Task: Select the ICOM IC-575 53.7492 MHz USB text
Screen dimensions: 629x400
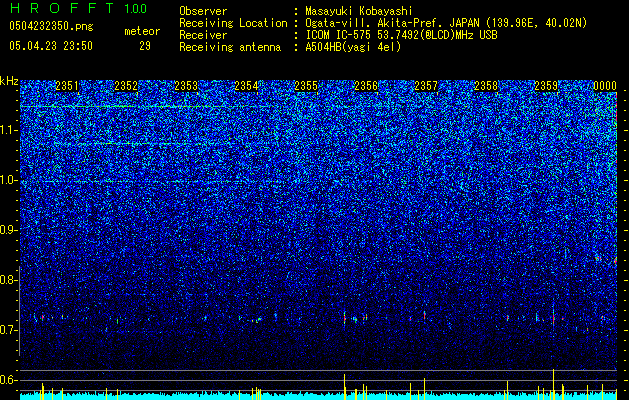Action: (401, 35)
